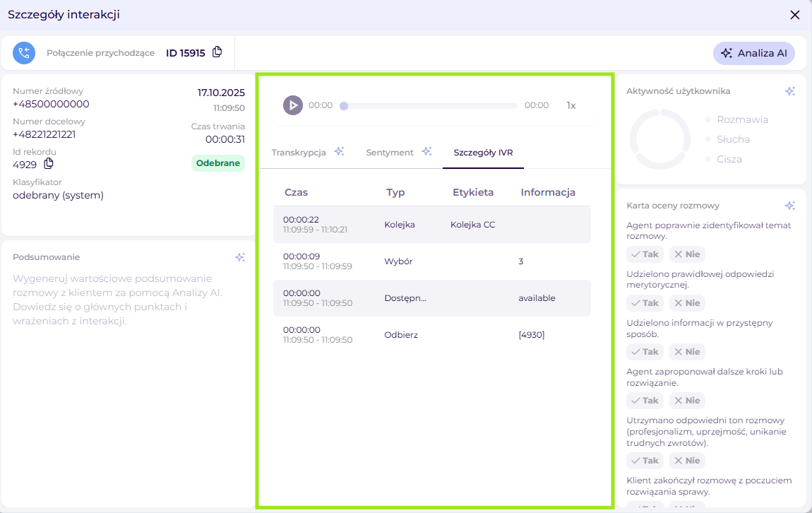Viewport: 812px width, 513px height.
Task: Select Tak for dalsze kroki lub rozwiązanie
Action: (645, 401)
